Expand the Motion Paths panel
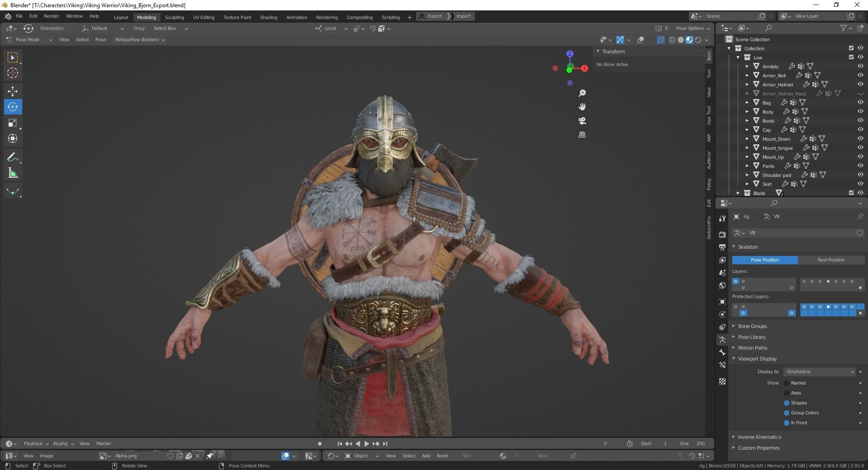This screenshot has height=470, width=868. click(752, 348)
